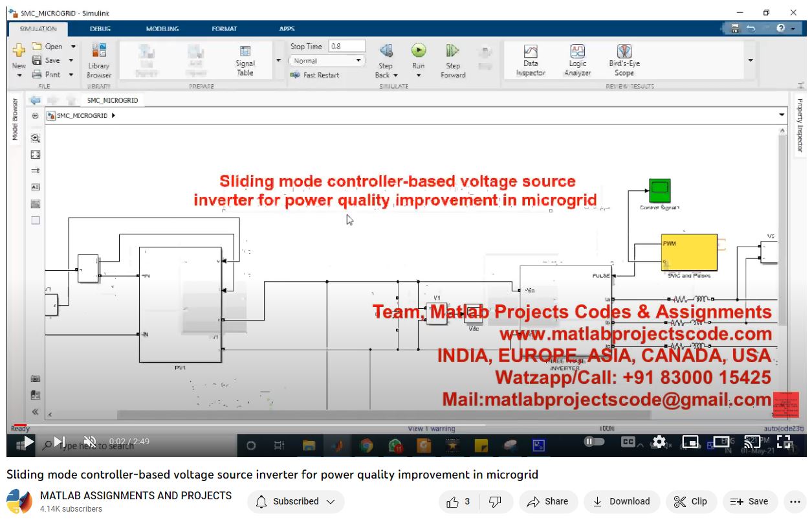
Task: Click the Share button
Action: (x=547, y=501)
